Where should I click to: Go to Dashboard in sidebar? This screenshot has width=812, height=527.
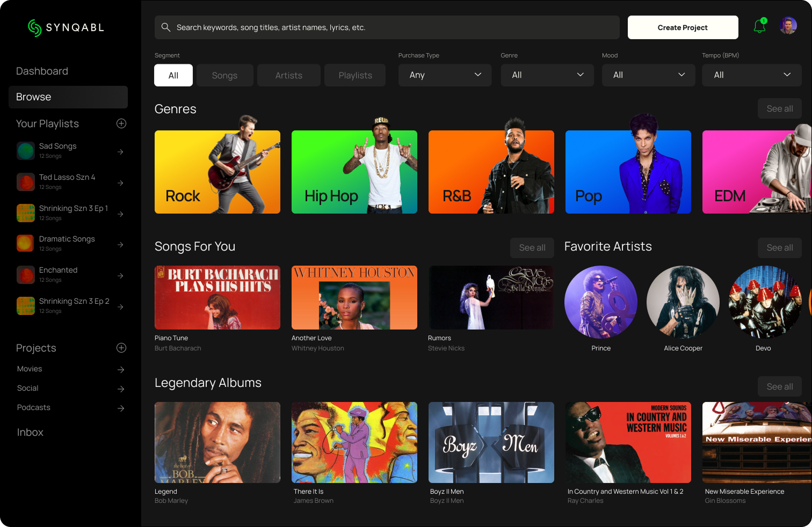point(42,71)
